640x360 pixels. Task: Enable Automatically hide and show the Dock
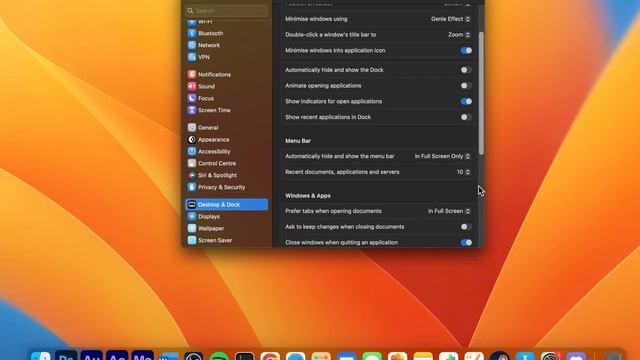pyautogui.click(x=466, y=70)
